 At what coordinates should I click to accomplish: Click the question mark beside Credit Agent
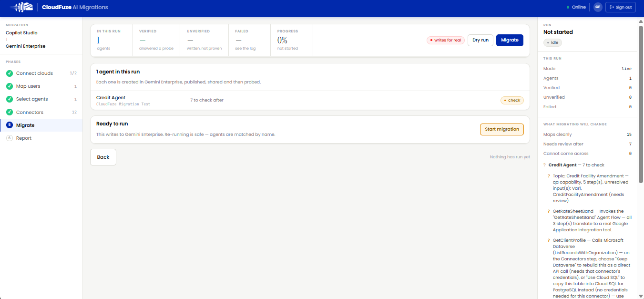545,165
